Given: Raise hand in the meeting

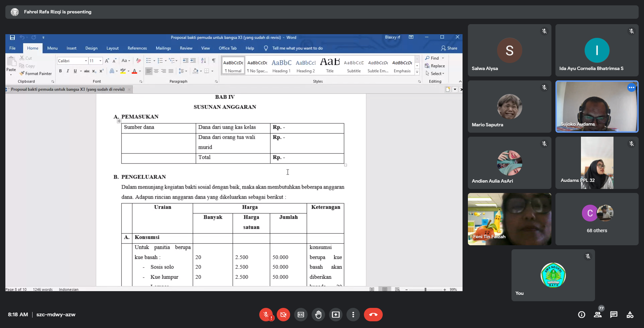Looking at the screenshot, I should (x=318, y=315).
